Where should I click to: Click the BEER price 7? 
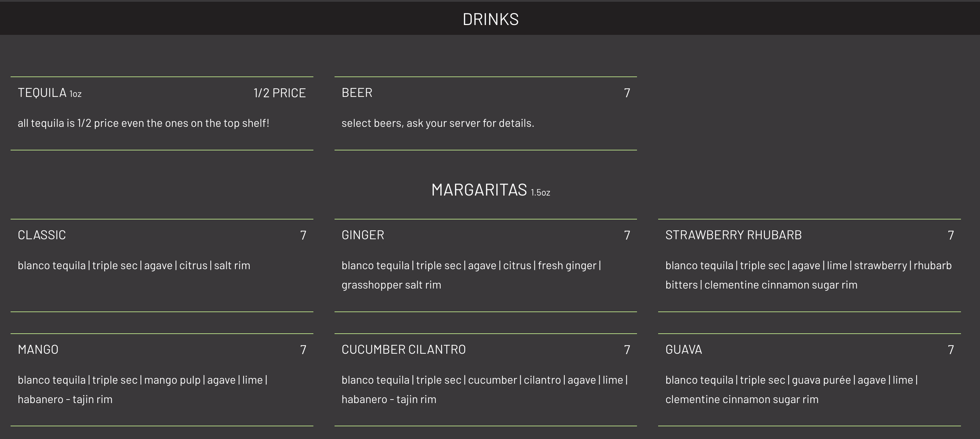(x=627, y=93)
